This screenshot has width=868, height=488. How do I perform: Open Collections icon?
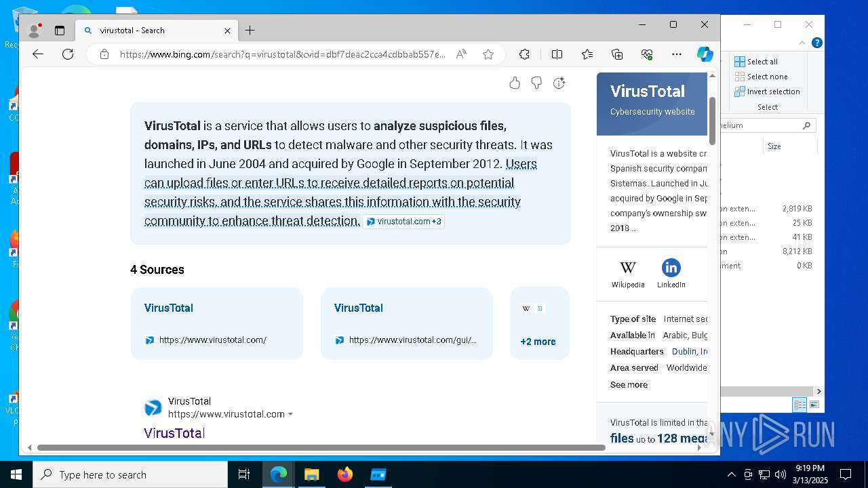(x=617, y=54)
